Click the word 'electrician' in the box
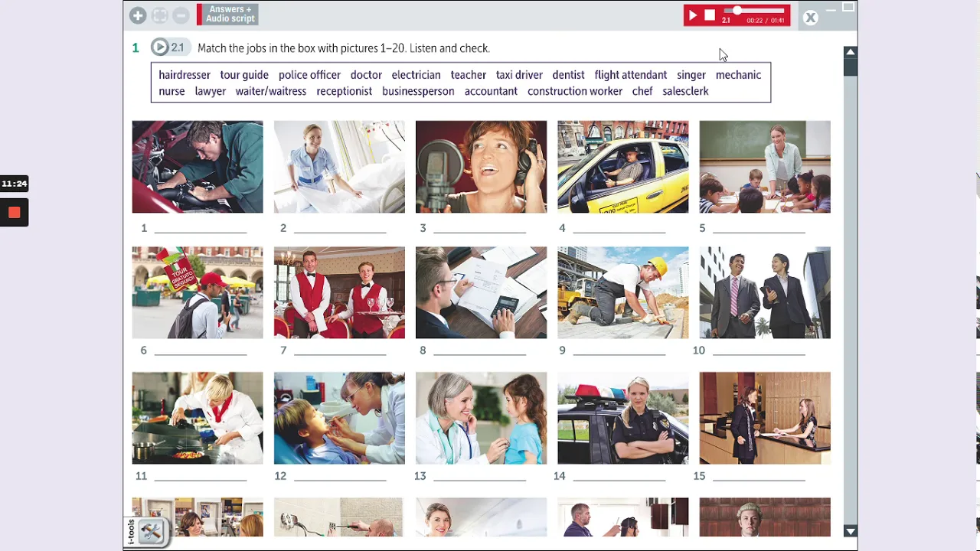Viewport: 980px width, 551px height. [416, 75]
